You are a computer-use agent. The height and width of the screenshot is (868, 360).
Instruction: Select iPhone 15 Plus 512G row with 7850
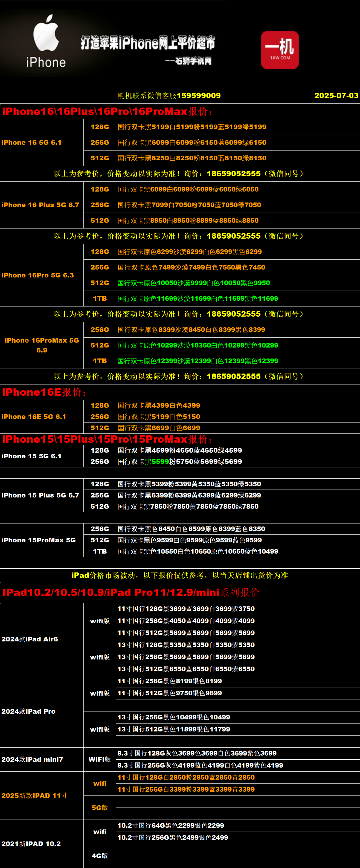click(x=238, y=506)
